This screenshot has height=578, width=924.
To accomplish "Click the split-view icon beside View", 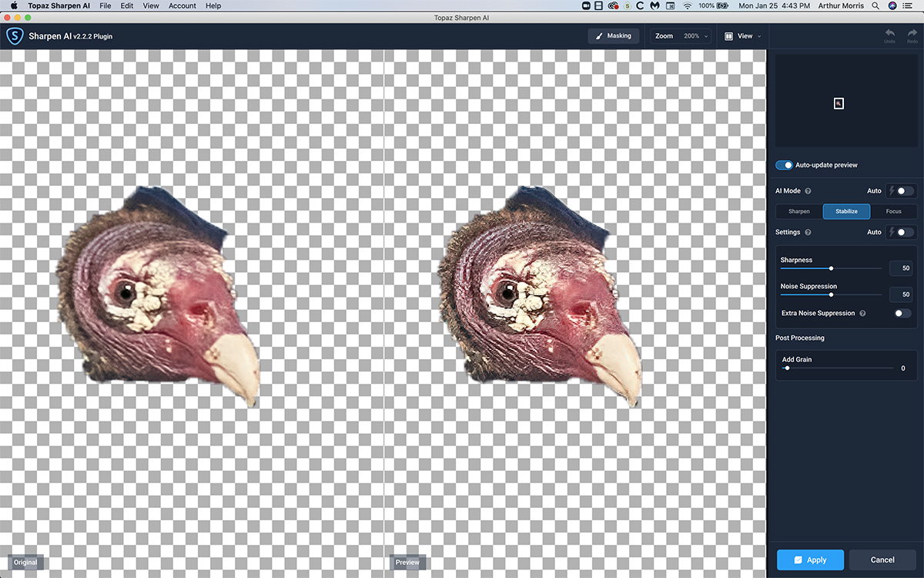I will point(728,36).
